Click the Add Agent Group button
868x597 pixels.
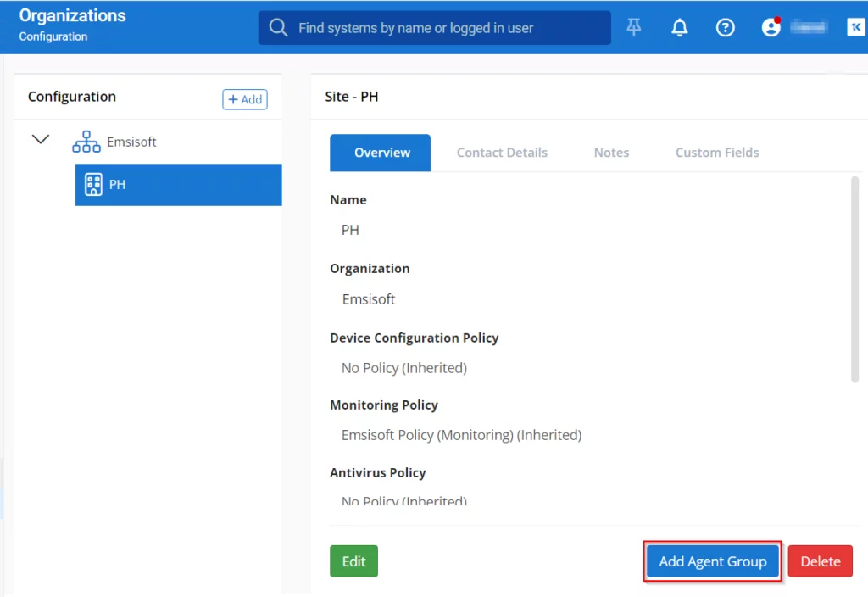712,561
